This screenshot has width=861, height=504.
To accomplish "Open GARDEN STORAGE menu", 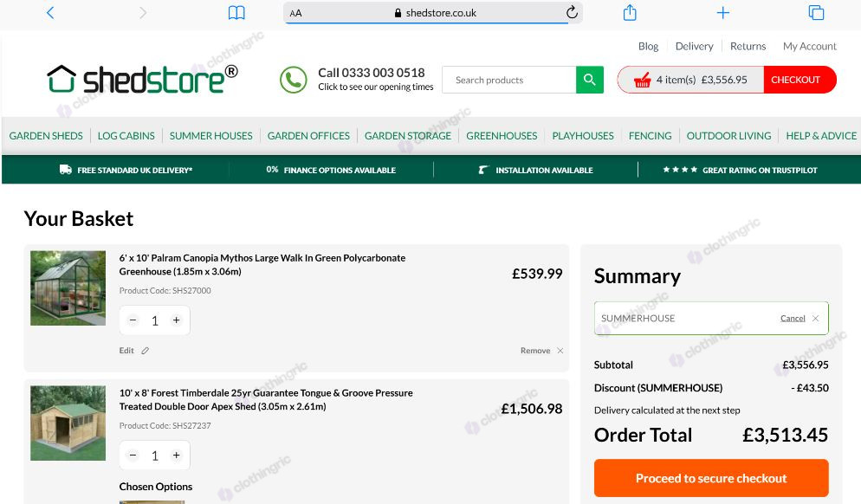I will click(x=408, y=136).
